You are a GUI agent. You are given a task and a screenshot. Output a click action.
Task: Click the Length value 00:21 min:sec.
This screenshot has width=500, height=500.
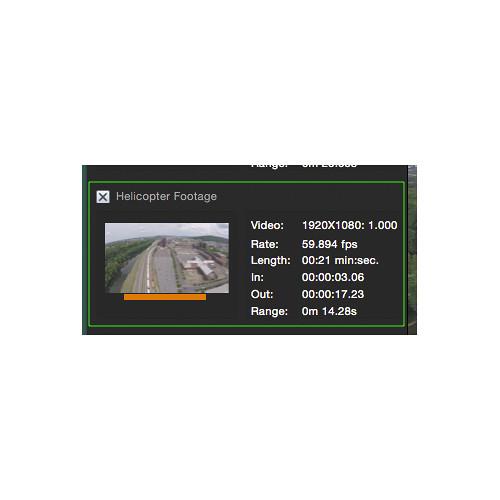click(x=340, y=260)
